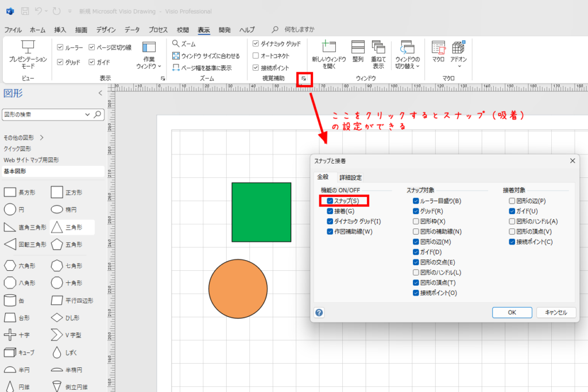Image resolution: width=588 pixels, height=392 pixels.
Task: Click the Presentation Mode icon
Action: click(28, 48)
